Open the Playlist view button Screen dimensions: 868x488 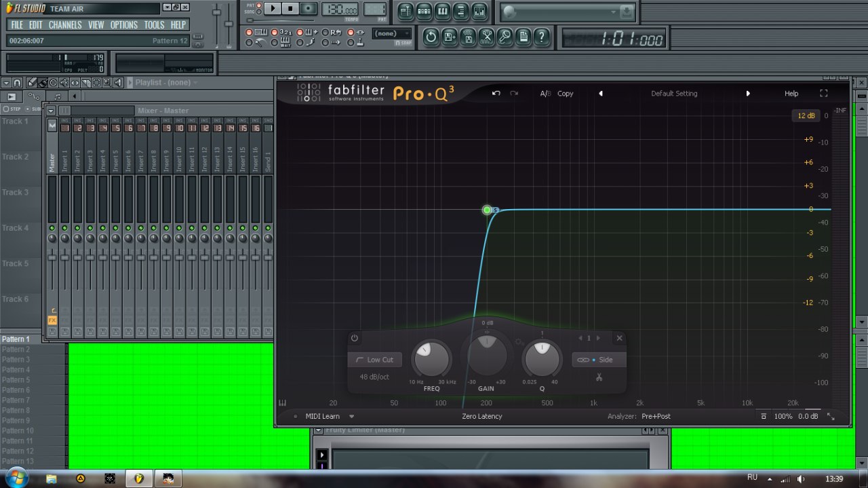(406, 11)
